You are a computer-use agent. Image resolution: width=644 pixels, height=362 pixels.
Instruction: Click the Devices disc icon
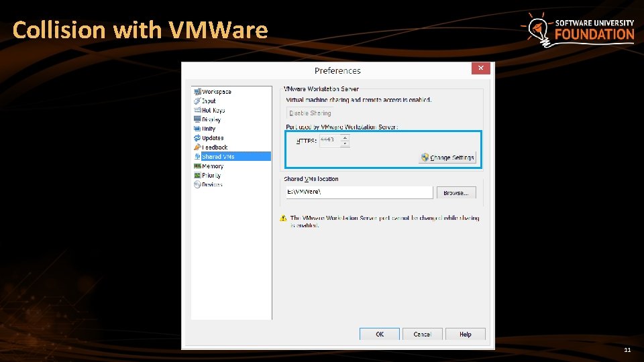pos(197,184)
